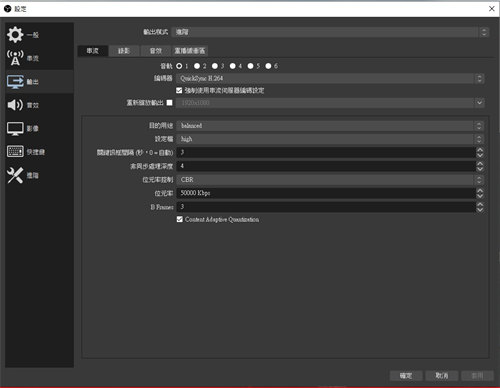Increase async depth with up arrow
Screen dimensions: 500x388
coord(480,164)
